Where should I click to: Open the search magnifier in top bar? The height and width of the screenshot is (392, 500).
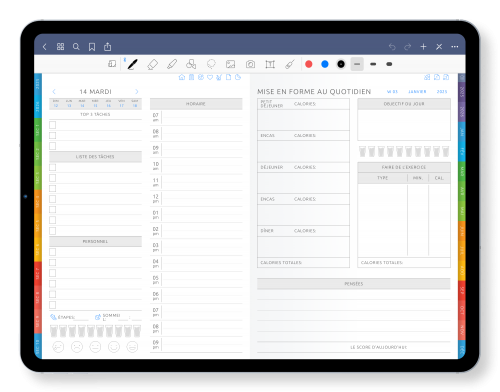[x=76, y=47]
